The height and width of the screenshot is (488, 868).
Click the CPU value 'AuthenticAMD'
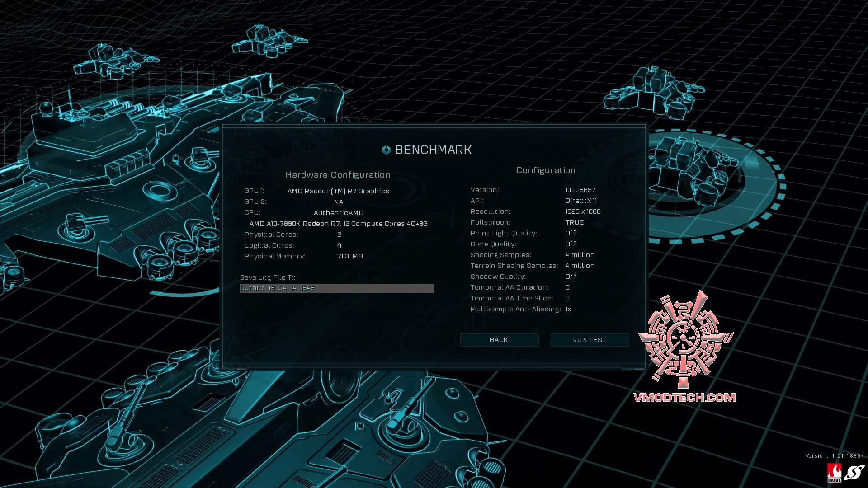click(x=339, y=213)
